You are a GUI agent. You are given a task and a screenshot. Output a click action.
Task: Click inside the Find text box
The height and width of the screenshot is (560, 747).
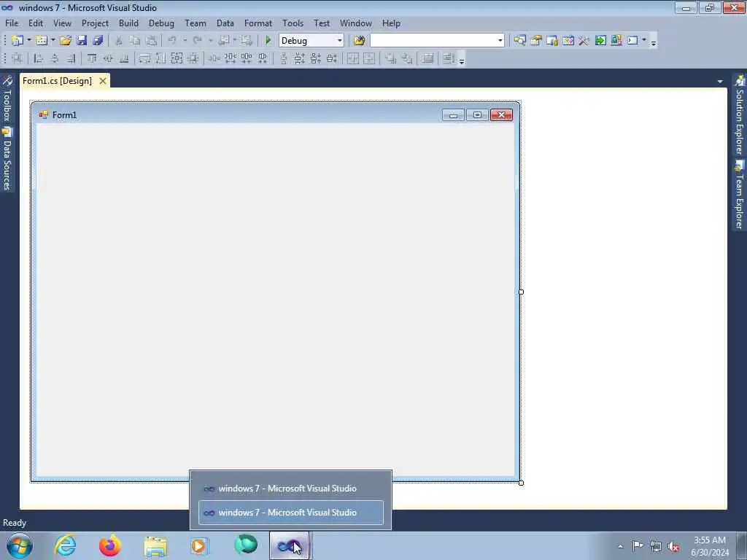click(x=433, y=41)
